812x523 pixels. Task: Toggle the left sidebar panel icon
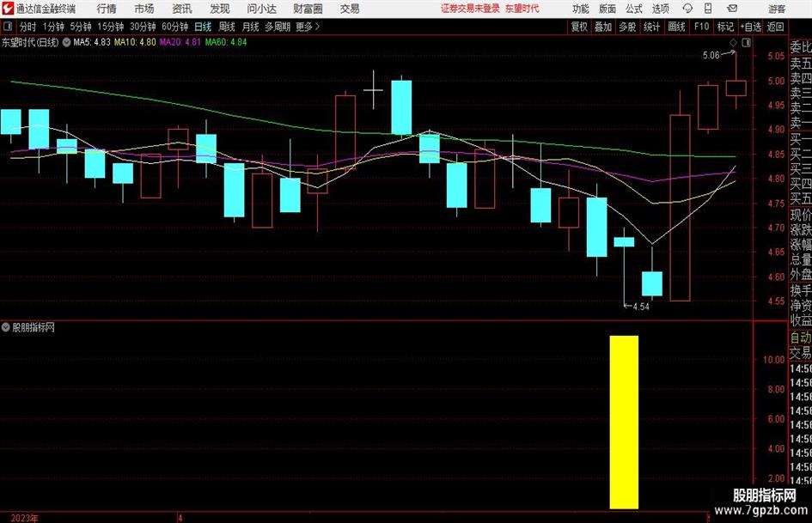point(8,27)
